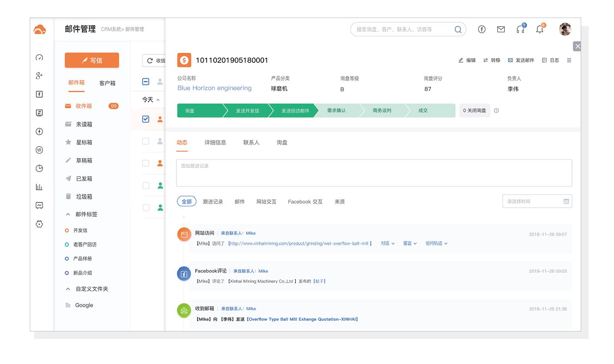Open the dashboard gauge icon in sidebar
The height and width of the screenshot is (364, 614).
[39, 58]
